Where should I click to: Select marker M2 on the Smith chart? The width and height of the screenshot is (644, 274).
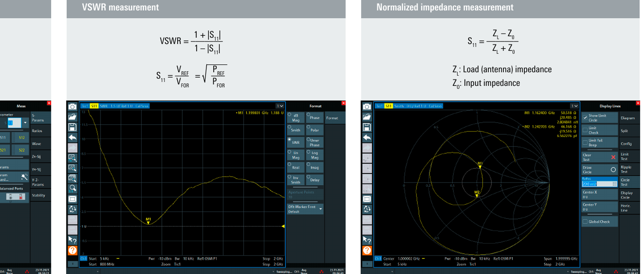pyautogui.click(x=477, y=194)
